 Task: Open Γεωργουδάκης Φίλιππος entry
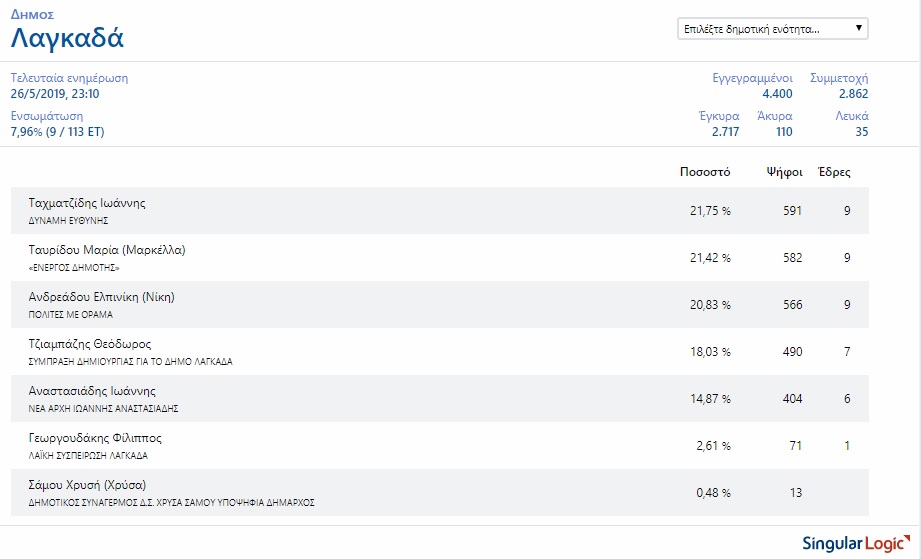click(x=95, y=438)
